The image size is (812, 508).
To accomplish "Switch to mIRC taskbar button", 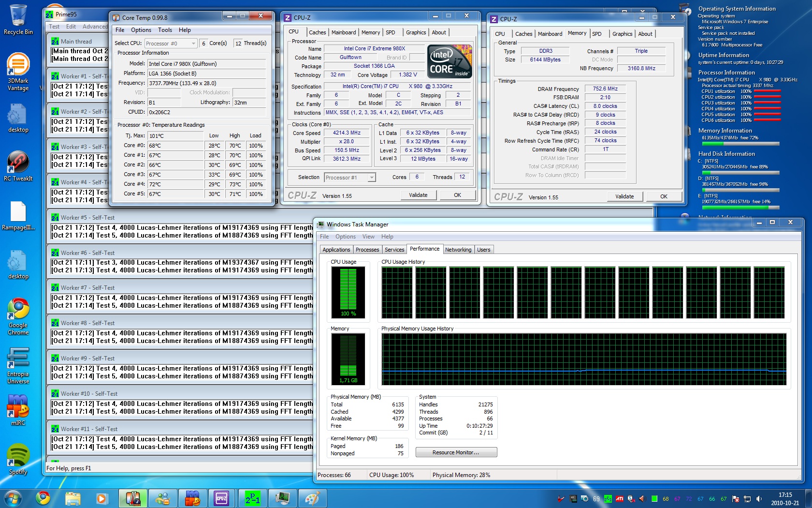I will (x=192, y=498).
